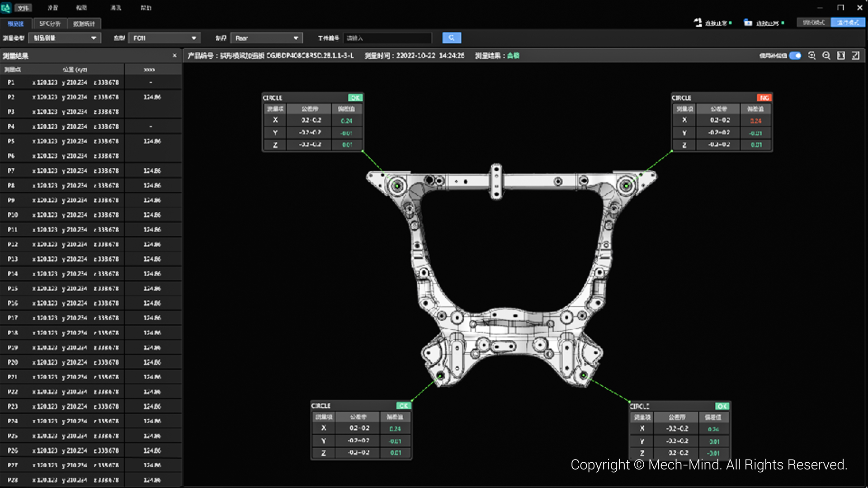Click the workpiece number input field
This screenshot has height=488, width=868.
coord(387,38)
